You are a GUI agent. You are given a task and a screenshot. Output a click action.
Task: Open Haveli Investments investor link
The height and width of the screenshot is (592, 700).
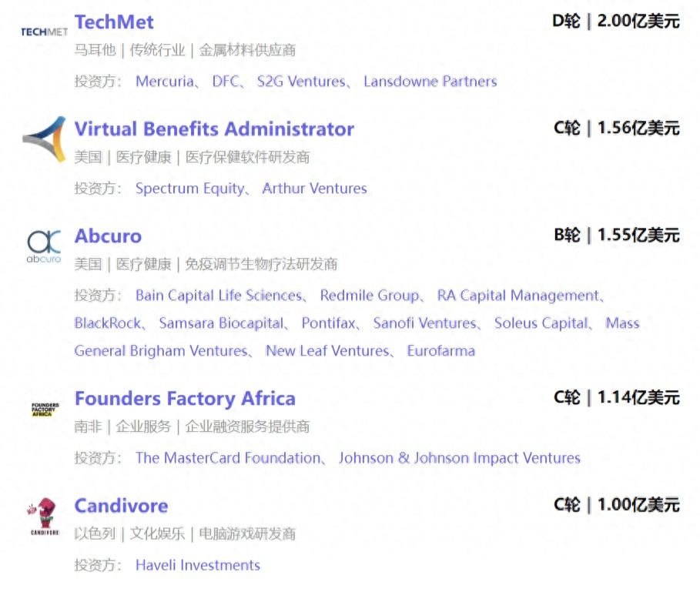pyautogui.click(x=197, y=565)
